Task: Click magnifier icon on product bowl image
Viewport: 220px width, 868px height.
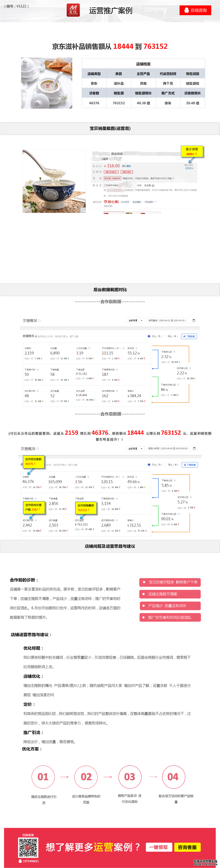Action: [x=83, y=210]
